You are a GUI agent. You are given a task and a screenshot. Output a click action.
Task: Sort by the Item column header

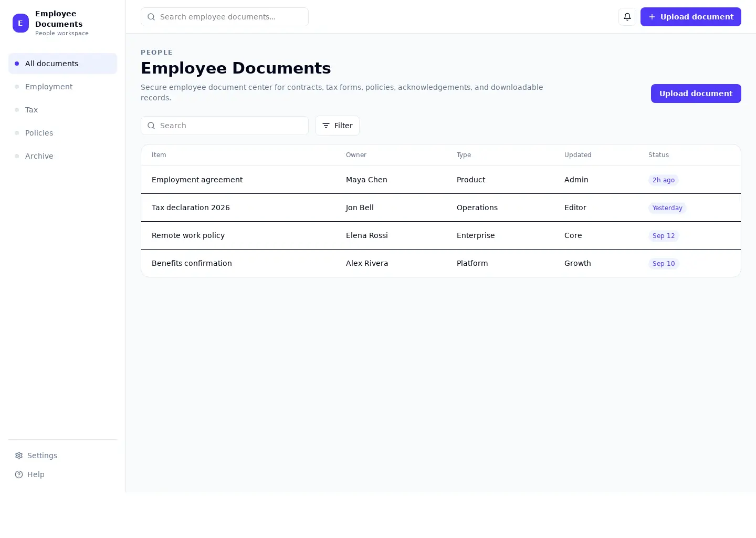click(x=159, y=155)
